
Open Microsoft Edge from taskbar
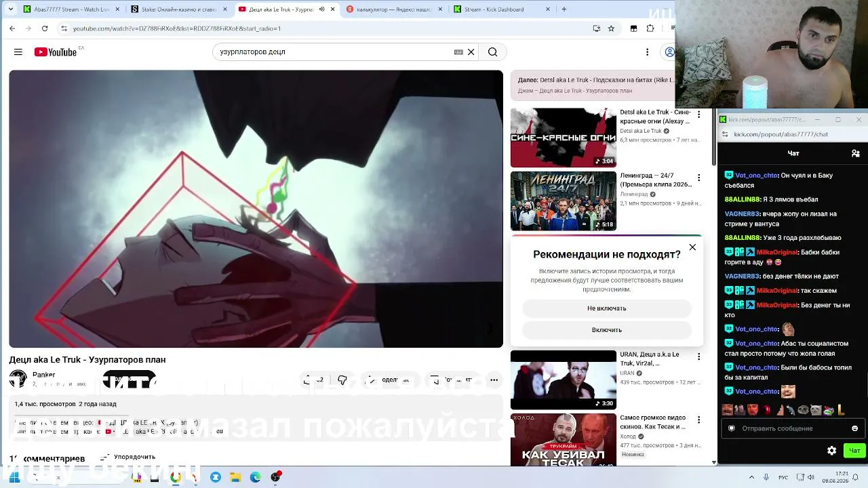[256, 477]
